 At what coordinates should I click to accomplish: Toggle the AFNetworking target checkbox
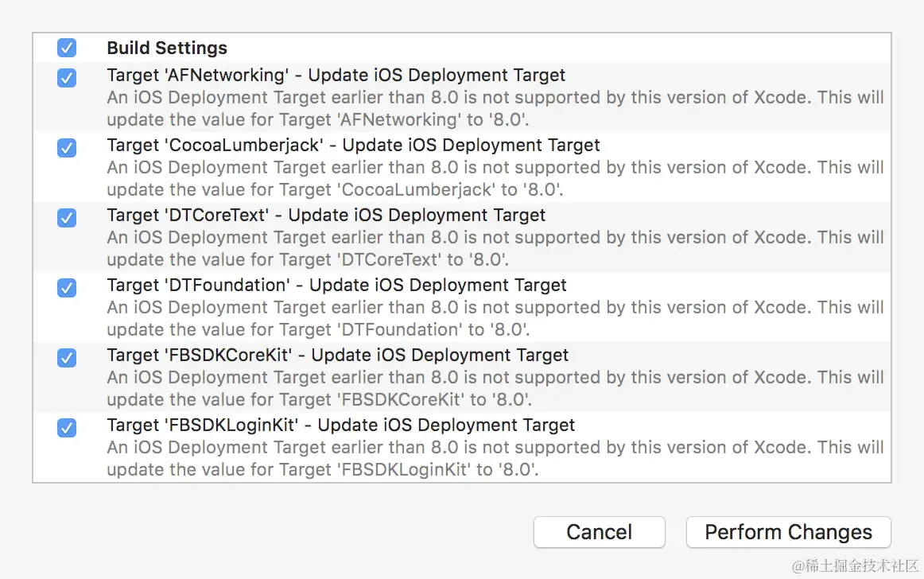[67, 78]
